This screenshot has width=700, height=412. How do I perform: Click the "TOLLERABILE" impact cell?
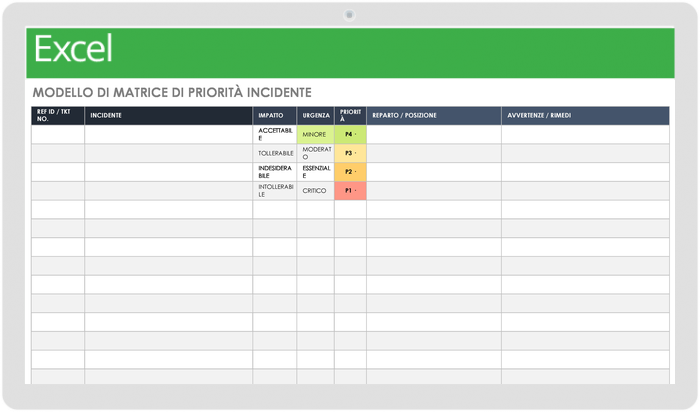pos(275,153)
